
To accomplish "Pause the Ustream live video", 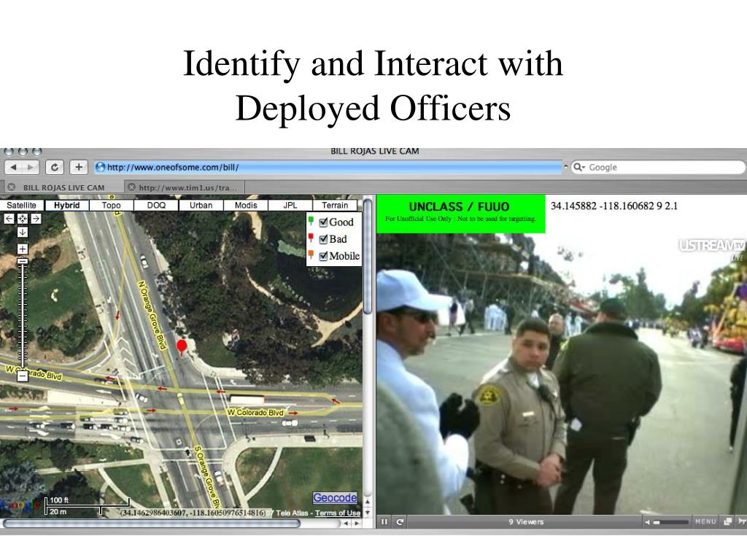I will pos(384,522).
